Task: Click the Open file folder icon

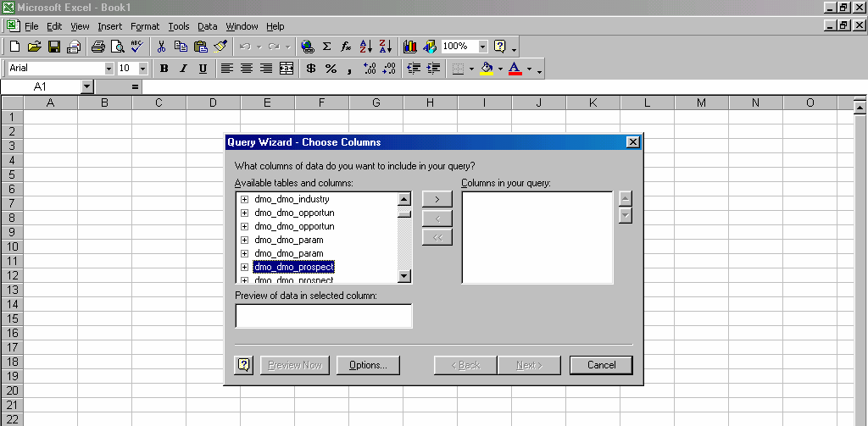Action: 34,47
